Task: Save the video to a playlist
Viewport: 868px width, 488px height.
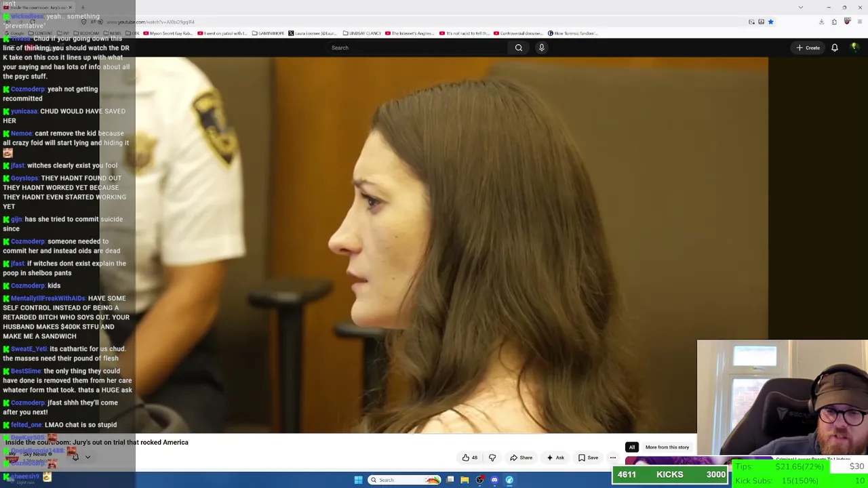Action: coord(588,457)
